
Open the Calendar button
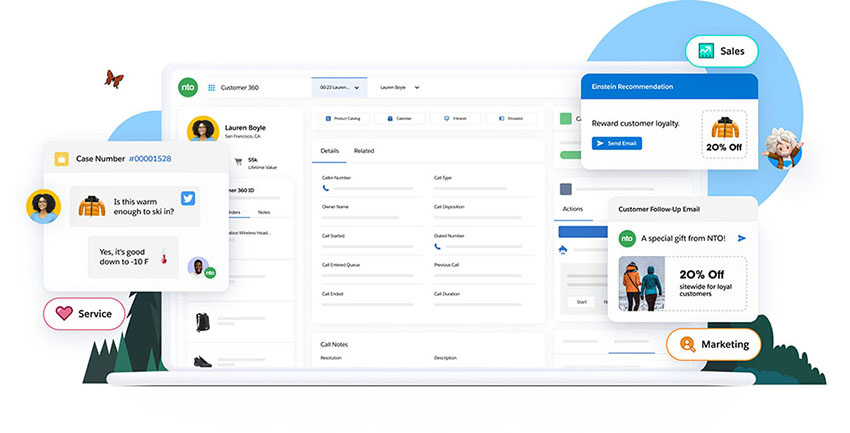pyautogui.click(x=401, y=118)
